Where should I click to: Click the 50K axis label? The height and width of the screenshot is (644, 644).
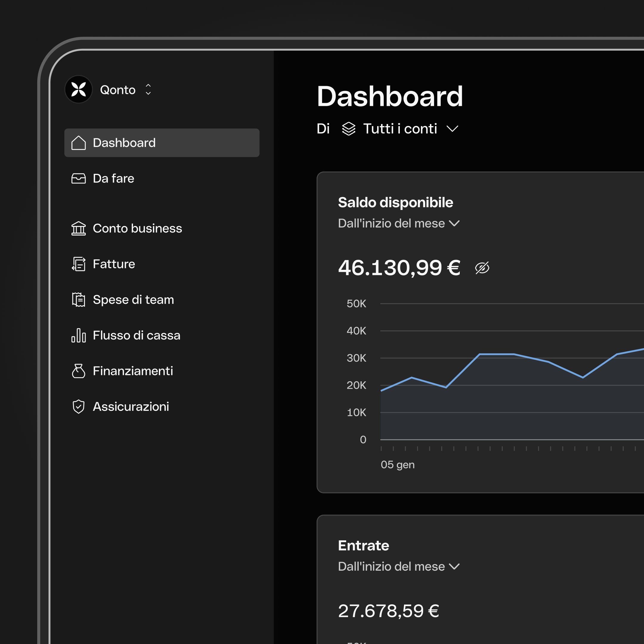click(x=356, y=304)
